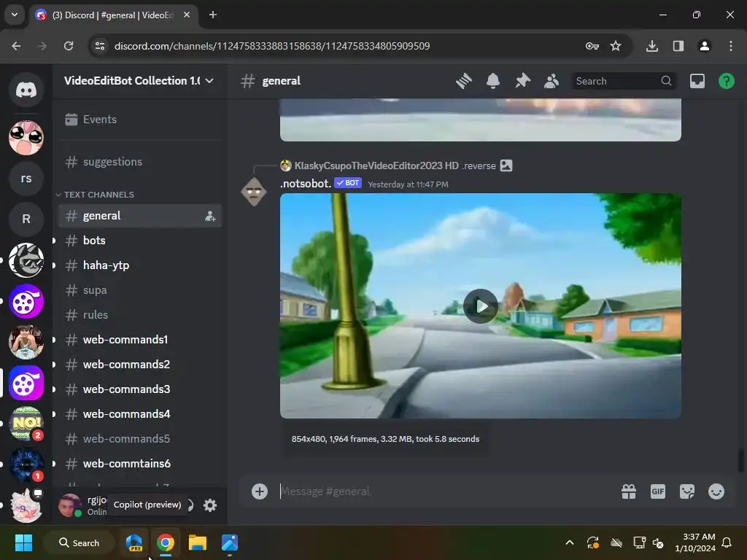The width and height of the screenshot is (747, 560).
Task: Open taskbar Search box
Action: 79,542
